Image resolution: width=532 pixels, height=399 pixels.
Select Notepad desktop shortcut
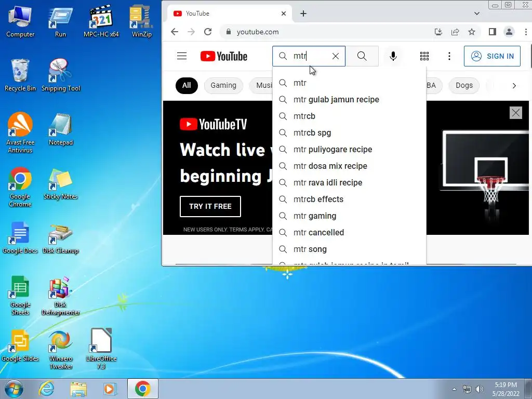tap(61, 129)
